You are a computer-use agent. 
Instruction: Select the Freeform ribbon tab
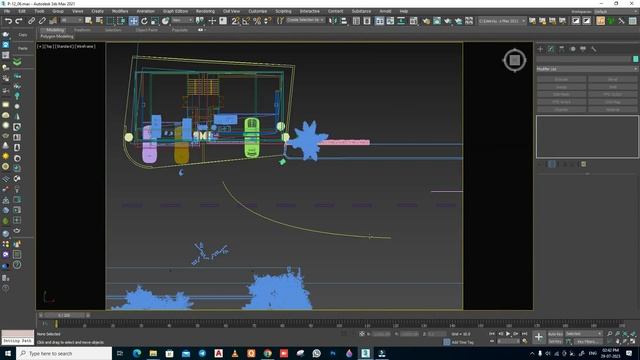click(x=82, y=30)
